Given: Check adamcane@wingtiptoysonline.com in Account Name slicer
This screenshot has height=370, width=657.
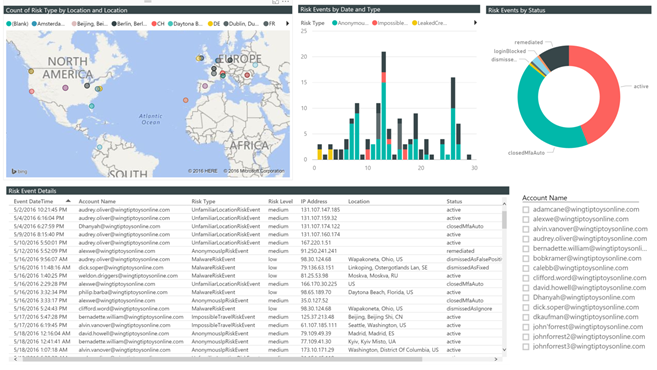Looking at the screenshot, I should coord(526,210).
